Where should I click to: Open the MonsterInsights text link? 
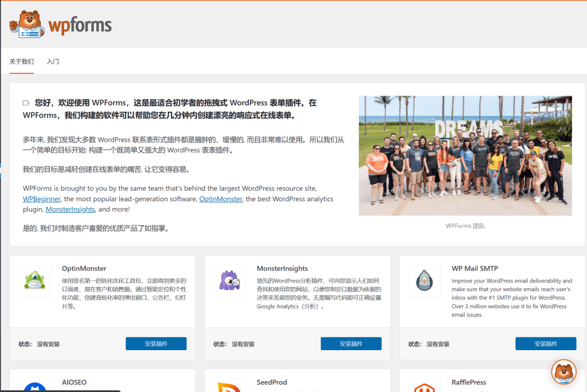point(70,209)
